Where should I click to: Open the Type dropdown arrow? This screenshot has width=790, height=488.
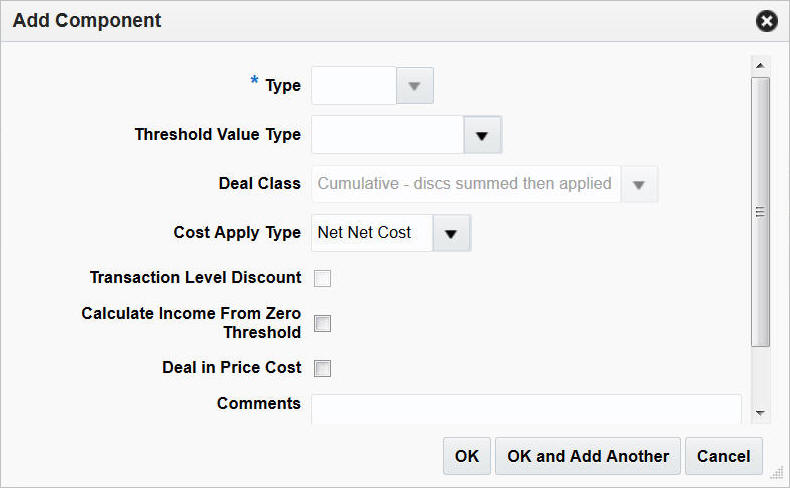(x=415, y=86)
